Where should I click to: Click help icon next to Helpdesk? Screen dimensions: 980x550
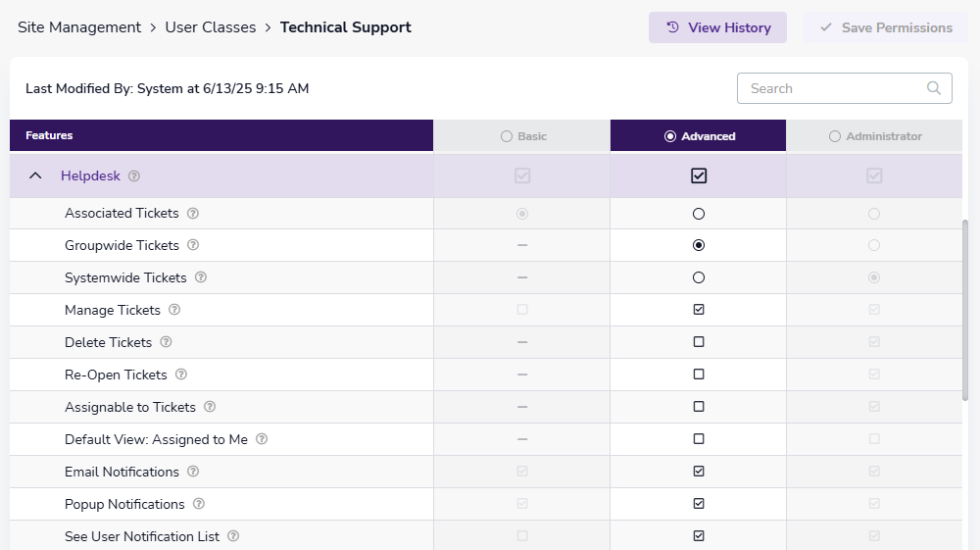pos(134,176)
